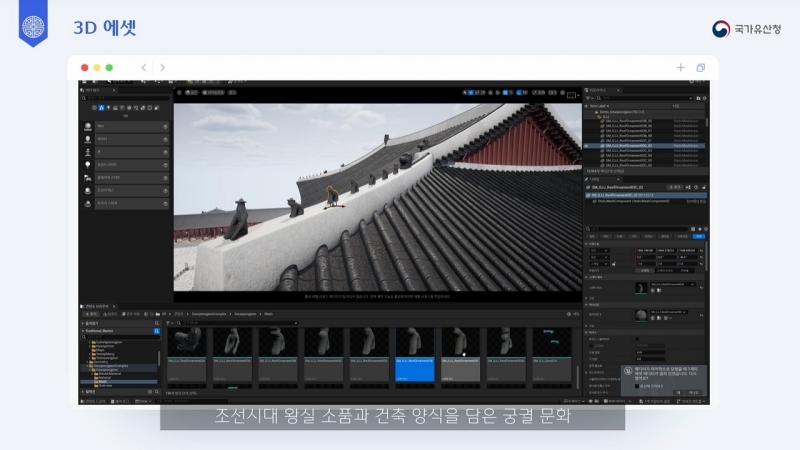The width and height of the screenshot is (800, 450).
Task: Pick the Player Start flag icon
Action: click(88, 178)
